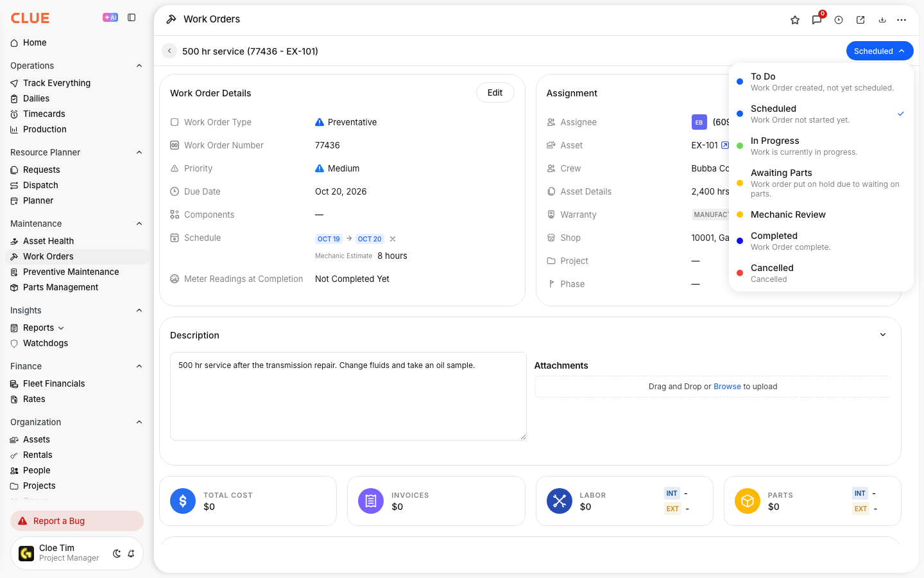Screen dimensions: 924x578
Task: Click the OCT 19 schedule start tag
Action: pos(329,239)
